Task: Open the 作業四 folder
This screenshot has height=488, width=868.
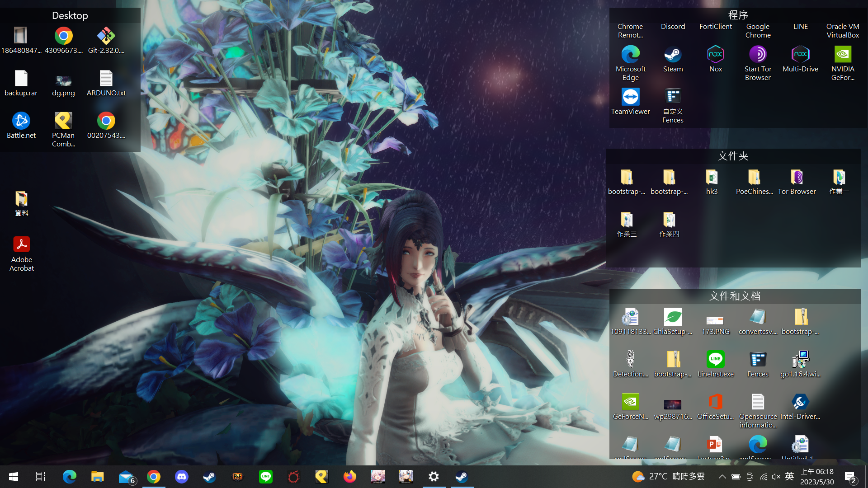Action: coord(669,225)
